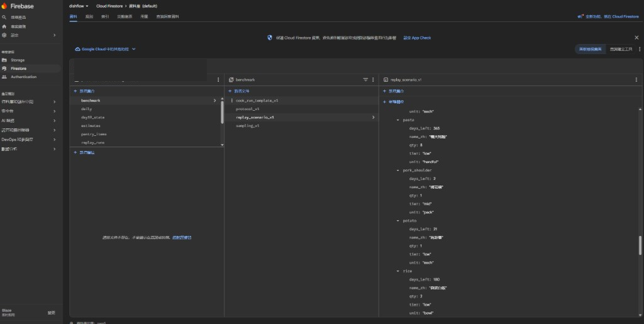This screenshot has height=324, width=644.
Task: Click the benchmark collection icon in panel header
Action: click(x=231, y=80)
